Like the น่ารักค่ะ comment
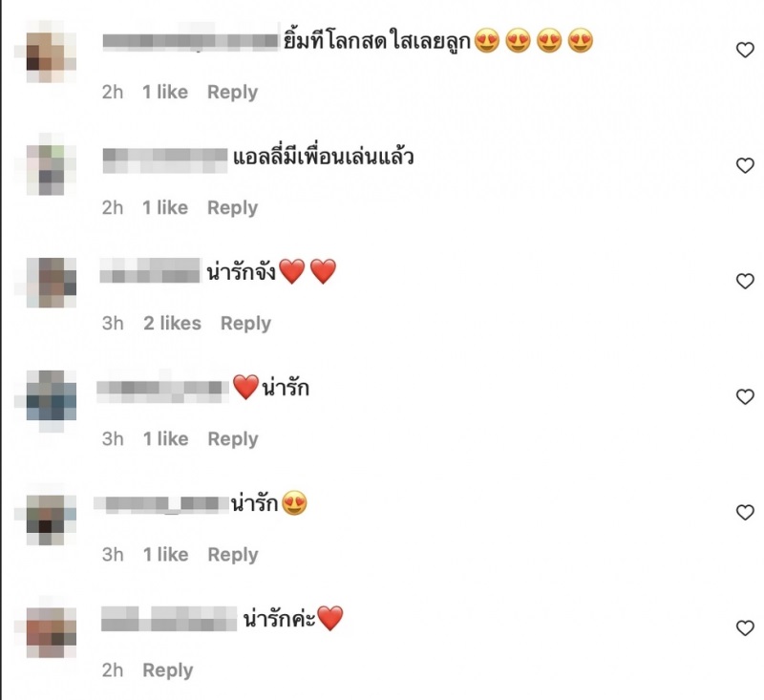This screenshot has height=700, width=764. tap(745, 627)
